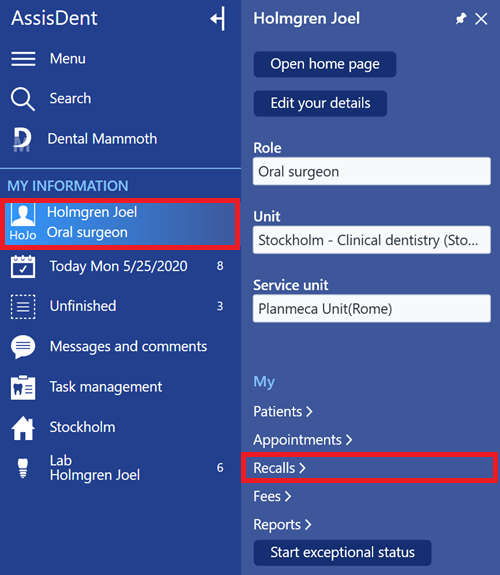500x575 pixels.
Task: Click the Unfinished count badge 3
Action: point(220,306)
